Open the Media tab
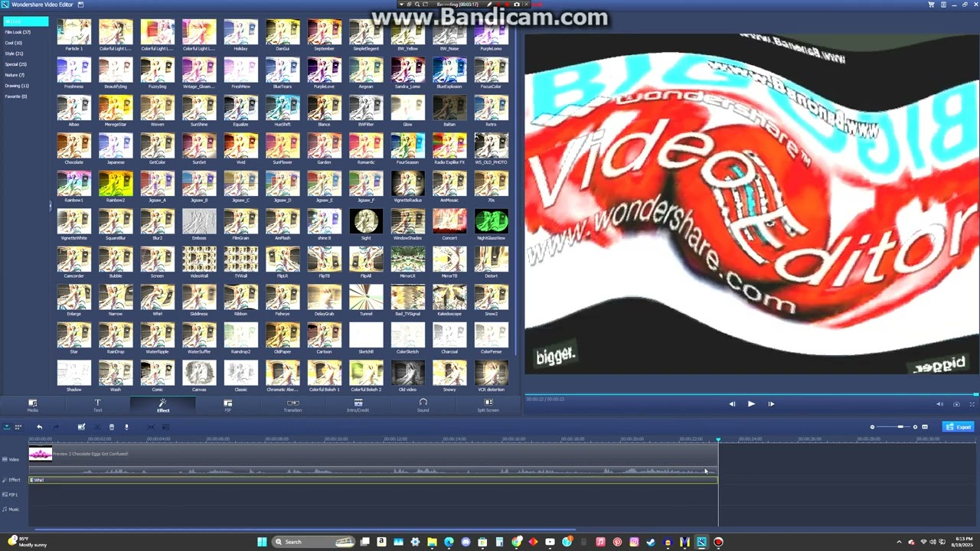 coord(32,405)
